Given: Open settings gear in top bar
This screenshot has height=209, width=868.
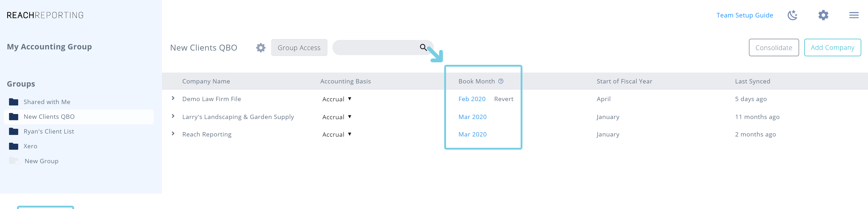Looking at the screenshot, I should tap(823, 15).
